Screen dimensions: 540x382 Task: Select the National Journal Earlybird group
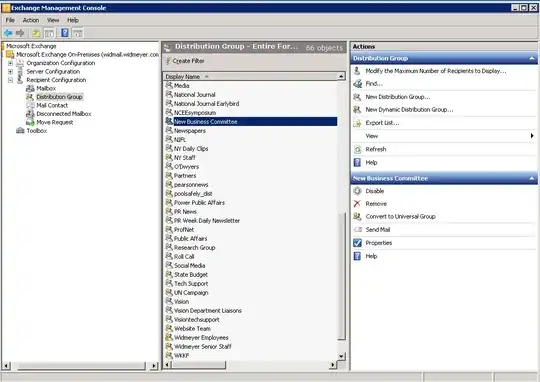(x=206, y=104)
